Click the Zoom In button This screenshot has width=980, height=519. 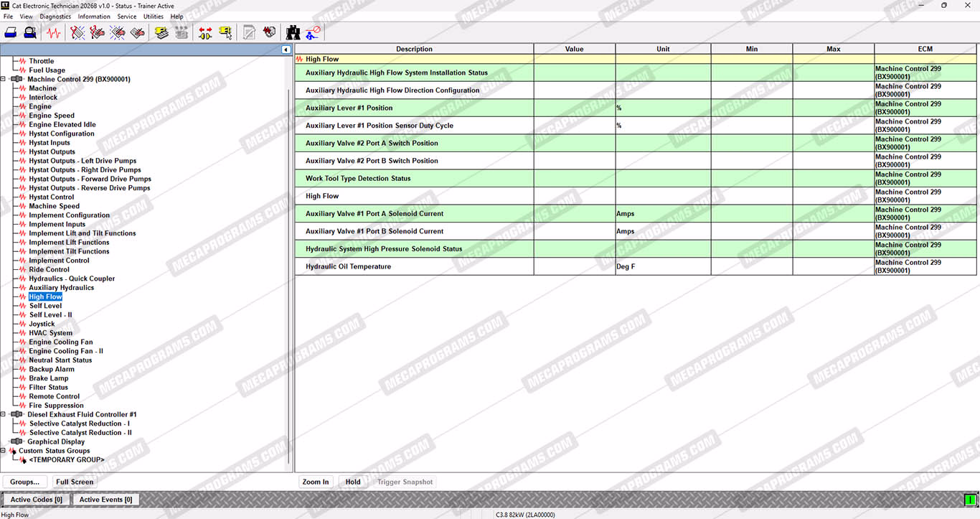[316, 482]
